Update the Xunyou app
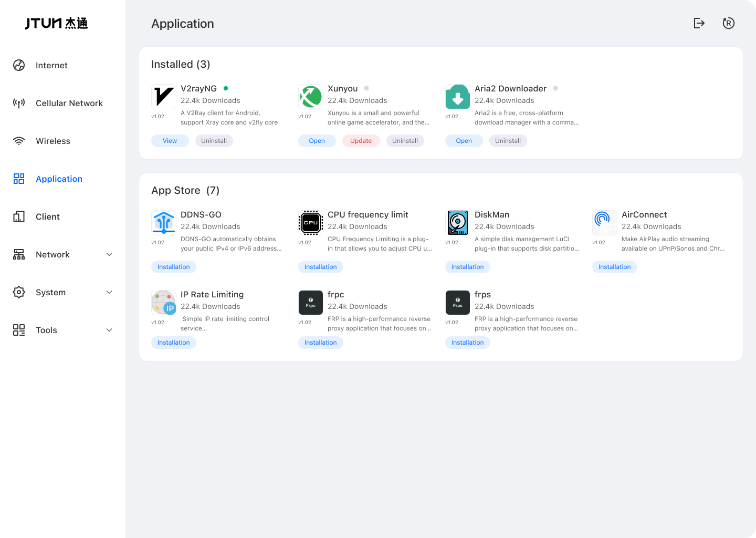 361,141
